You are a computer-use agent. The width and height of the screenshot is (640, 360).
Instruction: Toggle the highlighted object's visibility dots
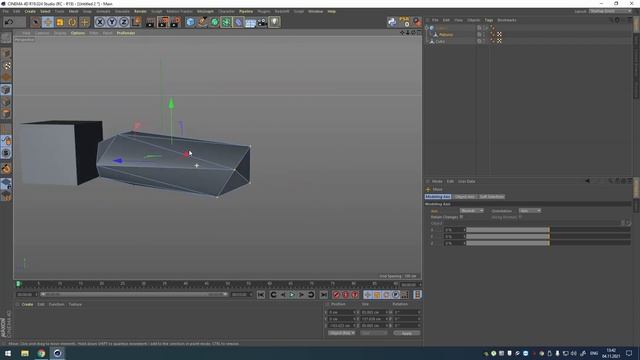[x=484, y=35]
